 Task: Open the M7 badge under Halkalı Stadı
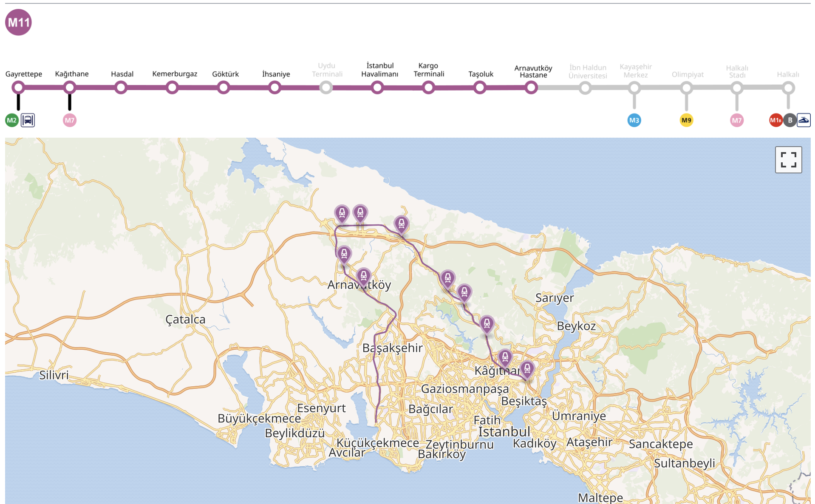pyautogui.click(x=737, y=120)
